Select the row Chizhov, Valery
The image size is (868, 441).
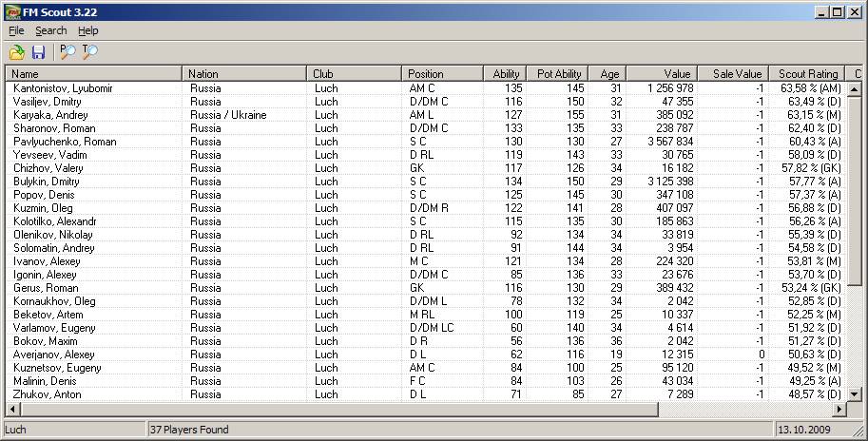pos(426,167)
